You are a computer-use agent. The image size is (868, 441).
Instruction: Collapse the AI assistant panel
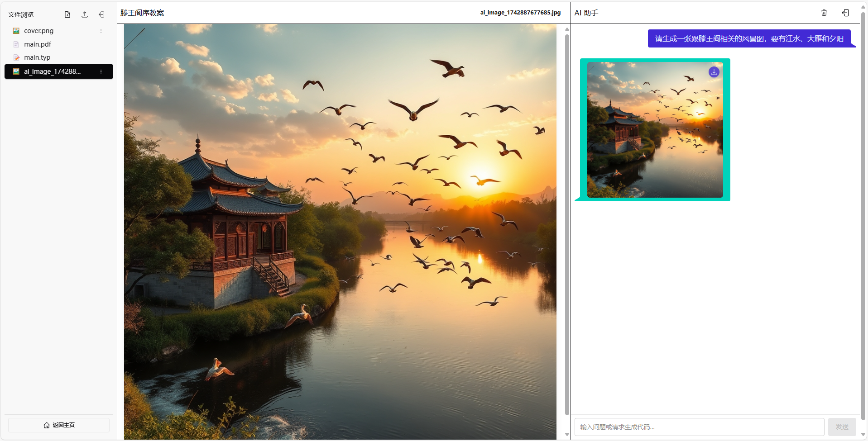click(845, 13)
